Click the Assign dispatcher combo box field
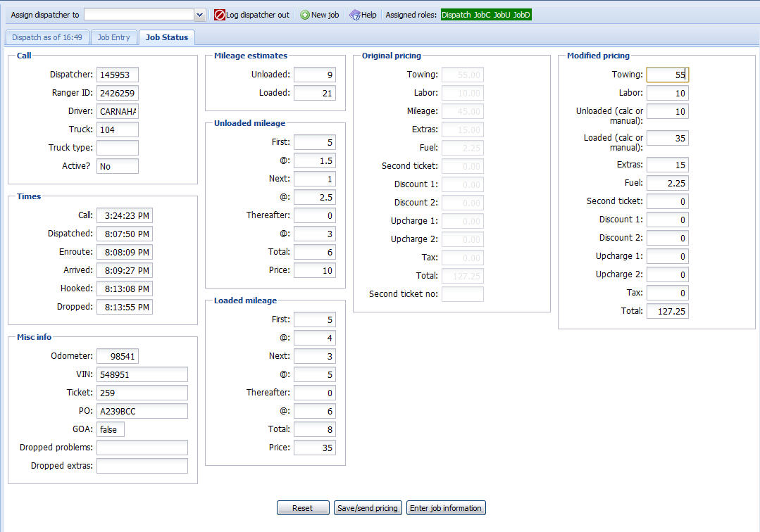The height and width of the screenshot is (532, 760). click(x=138, y=15)
